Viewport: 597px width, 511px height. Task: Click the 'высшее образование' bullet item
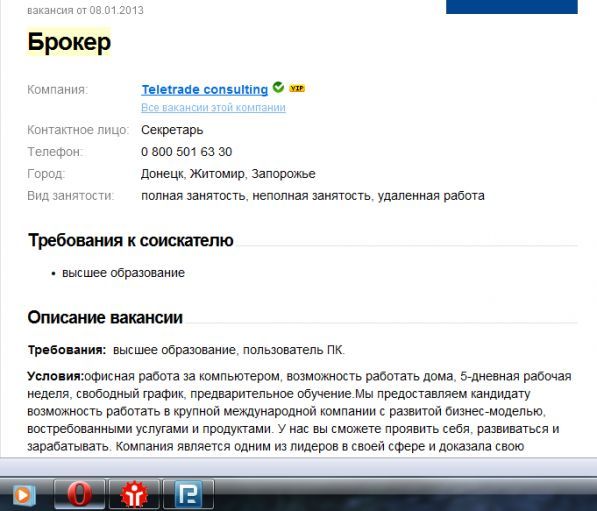point(123,273)
